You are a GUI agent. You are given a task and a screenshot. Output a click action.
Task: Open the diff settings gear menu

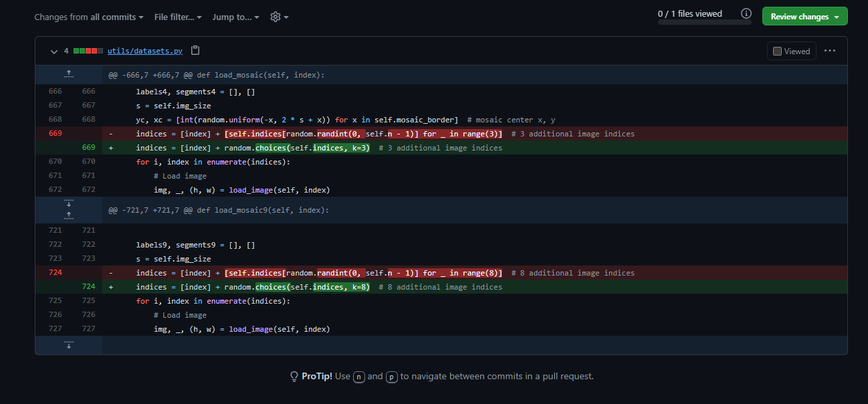[280, 17]
